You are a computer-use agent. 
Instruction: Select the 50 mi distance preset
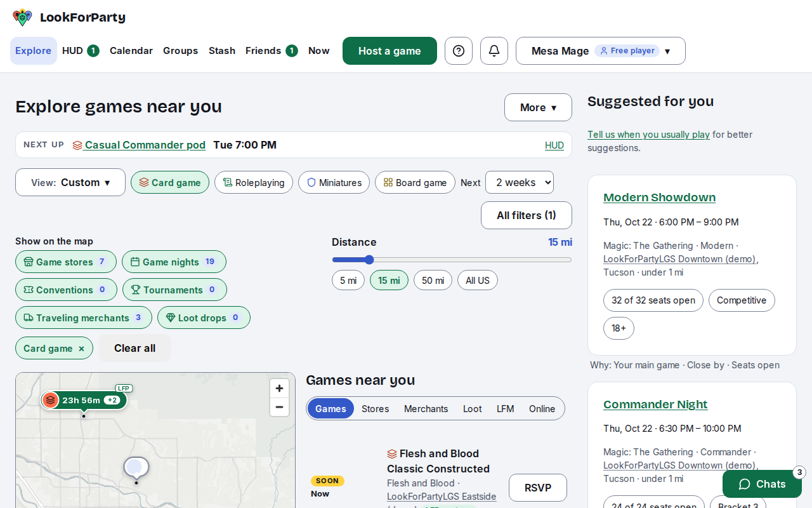[433, 280]
